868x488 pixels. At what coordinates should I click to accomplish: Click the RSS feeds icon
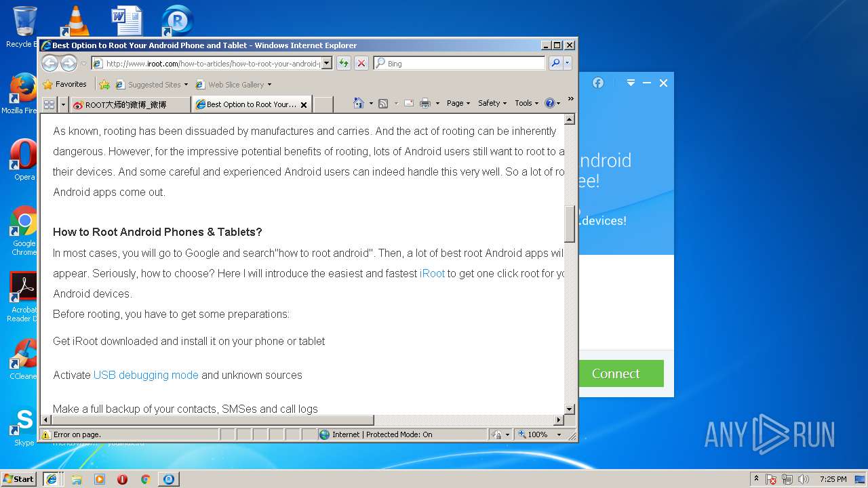tap(383, 103)
